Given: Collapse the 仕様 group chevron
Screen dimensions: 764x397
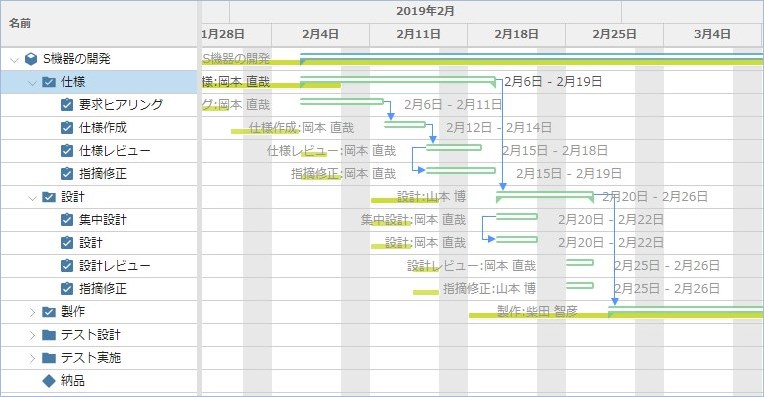Looking at the screenshot, I should coord(32,83).
